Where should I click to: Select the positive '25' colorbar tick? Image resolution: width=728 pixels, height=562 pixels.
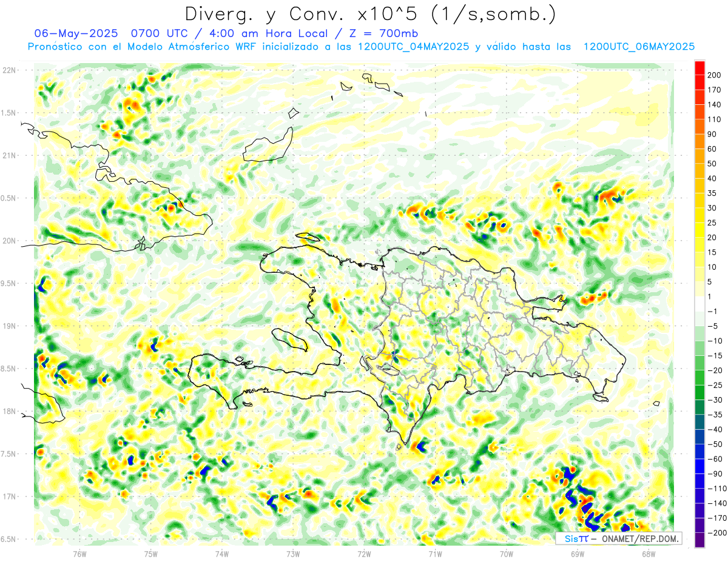coord(712,222)
